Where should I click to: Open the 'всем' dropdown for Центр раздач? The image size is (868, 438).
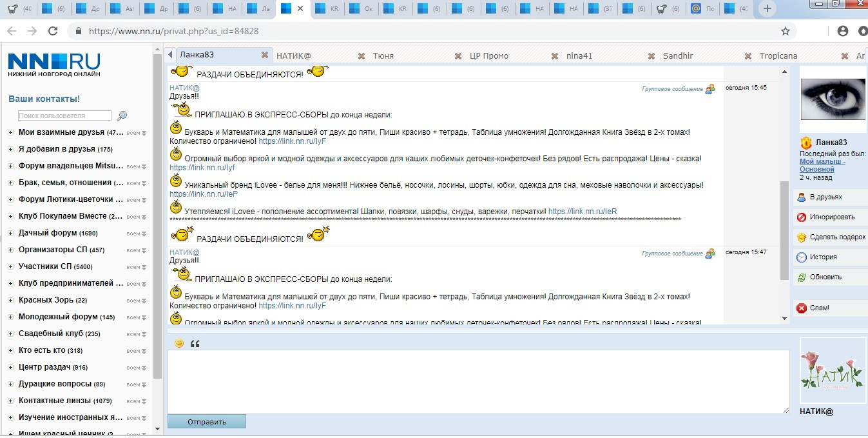pyautogui.click(x=137, y=368)
